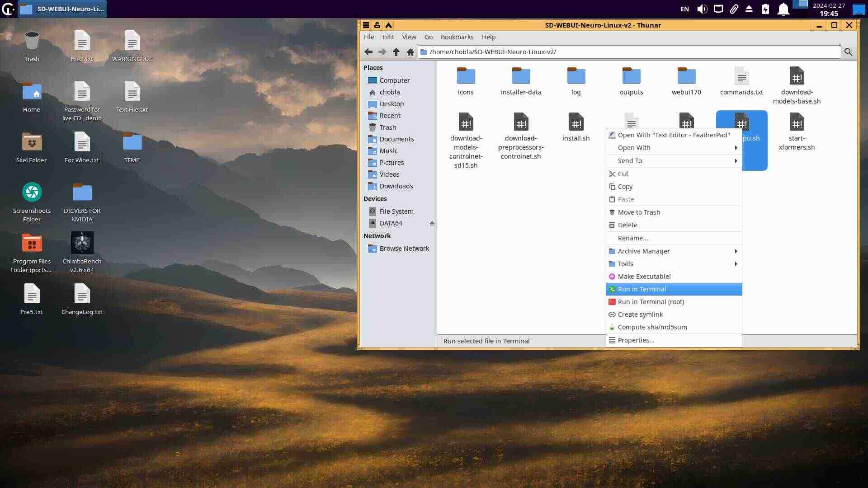Select Run in Terminal menu entry
This screenshot has width=868, height=488.
(642, 289)
